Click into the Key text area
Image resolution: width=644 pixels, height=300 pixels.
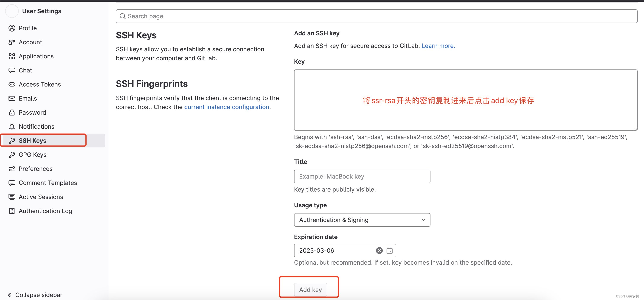(x=465, y=100)
